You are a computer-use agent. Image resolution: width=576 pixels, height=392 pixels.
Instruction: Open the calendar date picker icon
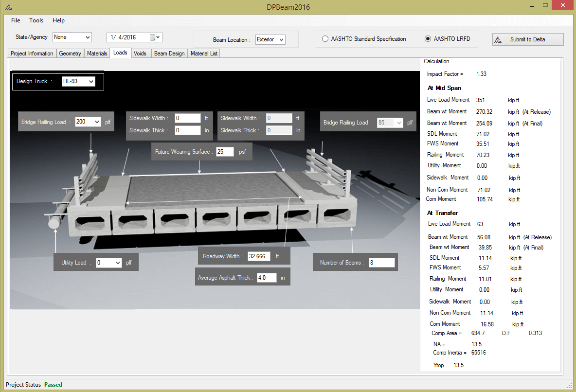[153, 37]
